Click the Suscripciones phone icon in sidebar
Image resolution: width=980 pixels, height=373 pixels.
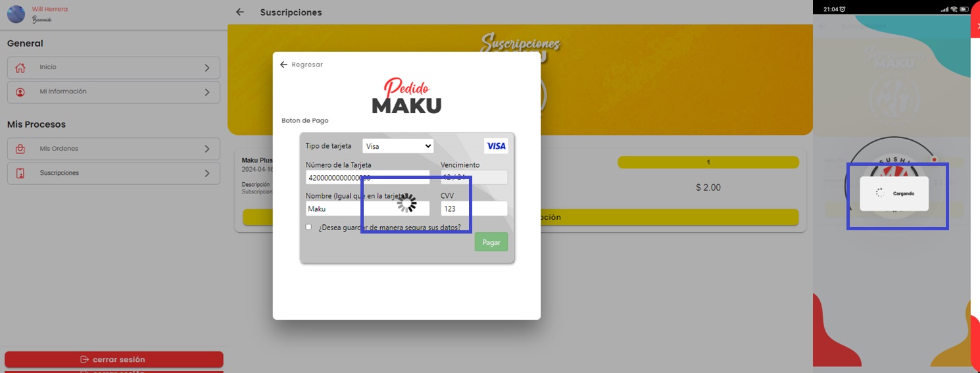pos(20,173)
